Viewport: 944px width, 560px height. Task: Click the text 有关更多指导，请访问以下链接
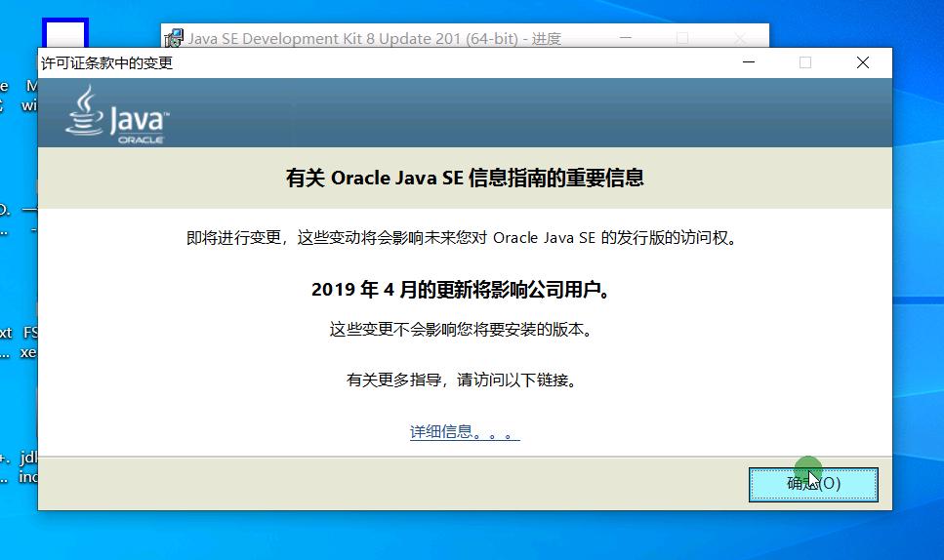(x=462, y=380)
